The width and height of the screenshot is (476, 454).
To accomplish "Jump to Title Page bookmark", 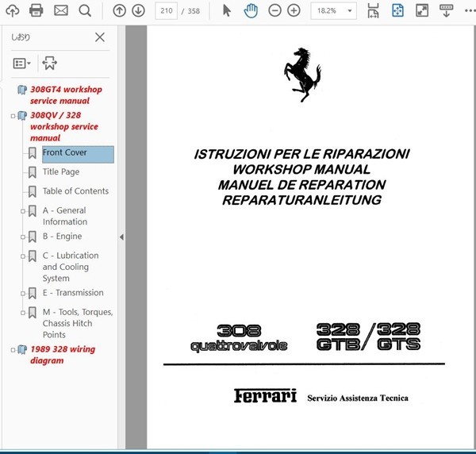I will coord(61,172).
